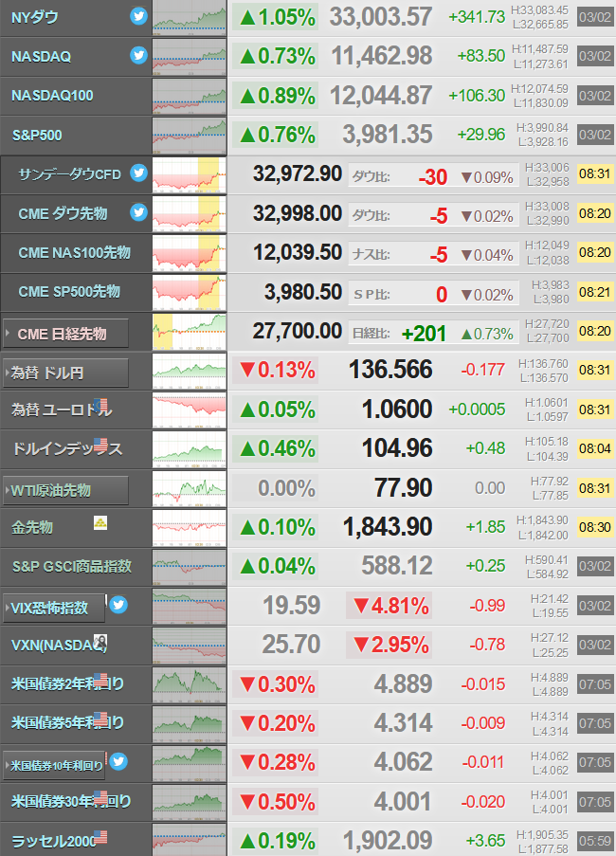
Task: Open the NASDAQ index link
Action: (42, 57)
